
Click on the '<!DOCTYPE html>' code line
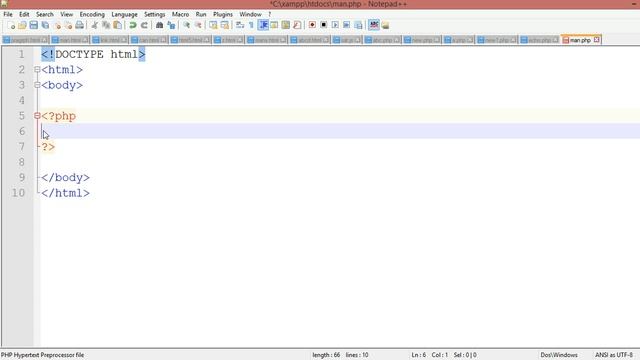(93, 54)
